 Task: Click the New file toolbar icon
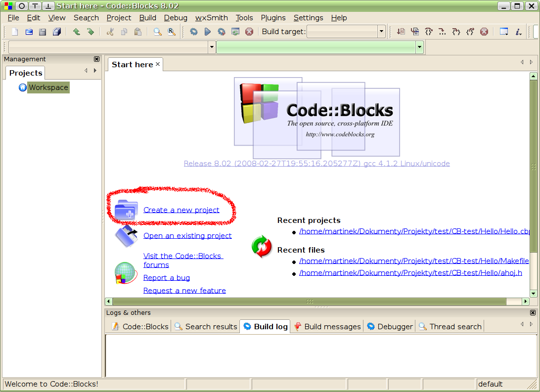click(15, 32)
